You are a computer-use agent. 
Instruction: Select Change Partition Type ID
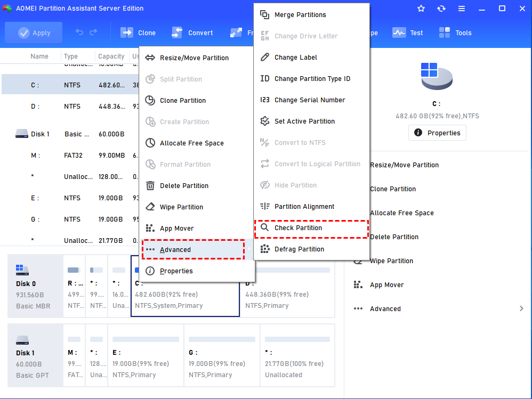[x=311, y=79]
